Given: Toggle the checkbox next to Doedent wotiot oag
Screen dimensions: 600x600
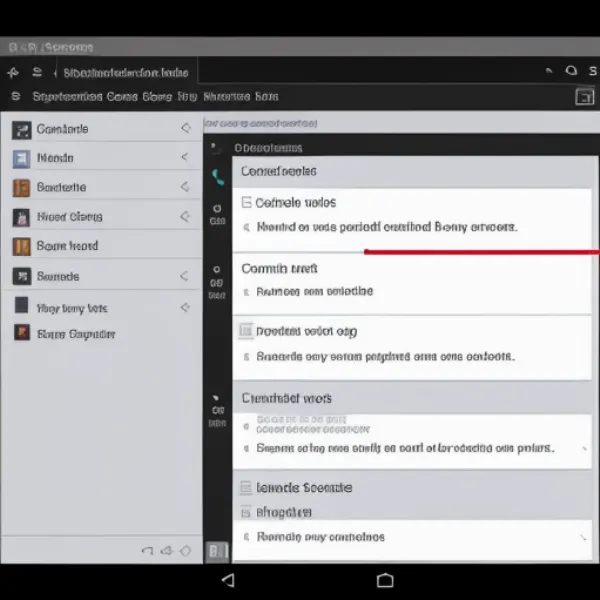Looking at the screenshot, I should click(x=246, y=331).
